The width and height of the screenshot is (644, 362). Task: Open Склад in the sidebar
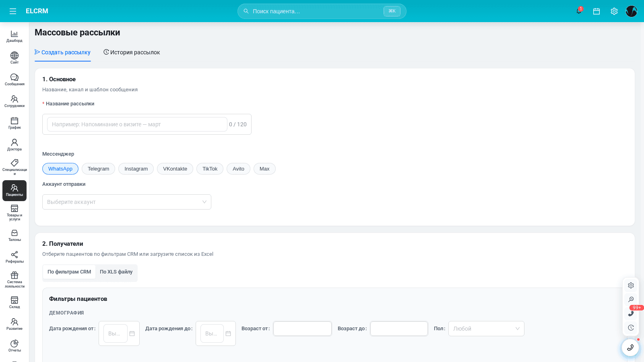pyautogui.click(x=14, y=303)
